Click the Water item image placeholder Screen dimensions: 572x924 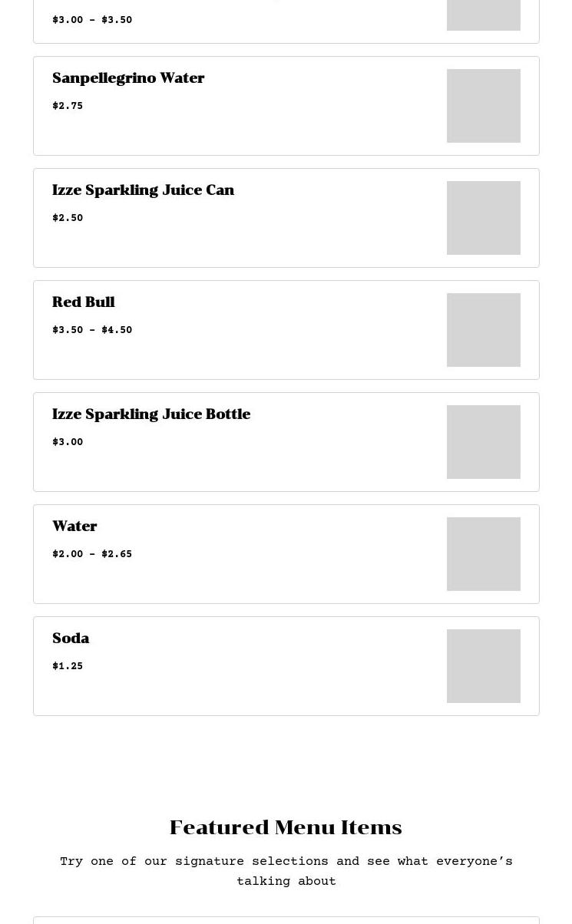483,554
